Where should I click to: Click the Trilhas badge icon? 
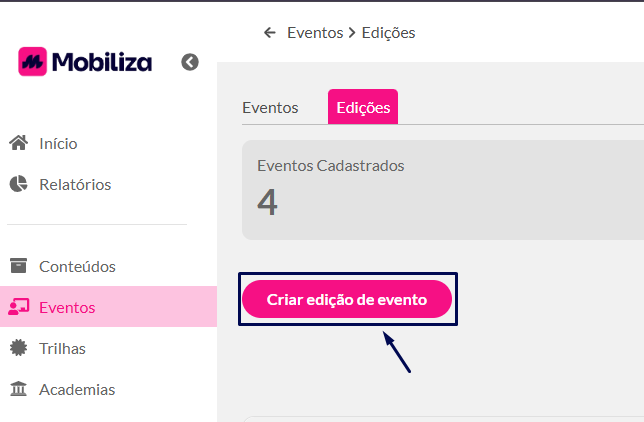point(18,348)
